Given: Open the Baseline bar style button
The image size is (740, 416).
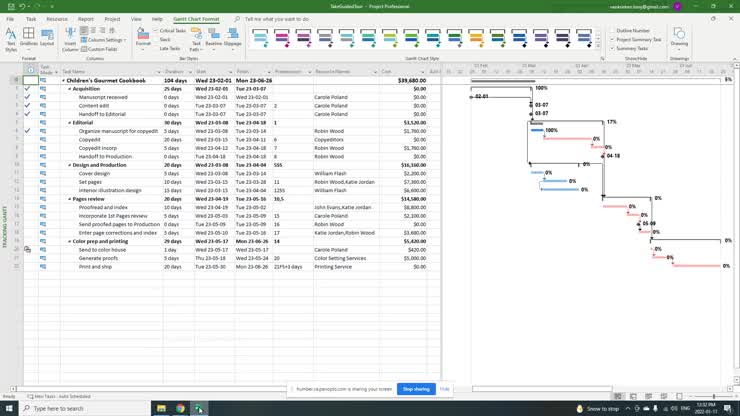Looking at the screenshot, I should point(214,40).
